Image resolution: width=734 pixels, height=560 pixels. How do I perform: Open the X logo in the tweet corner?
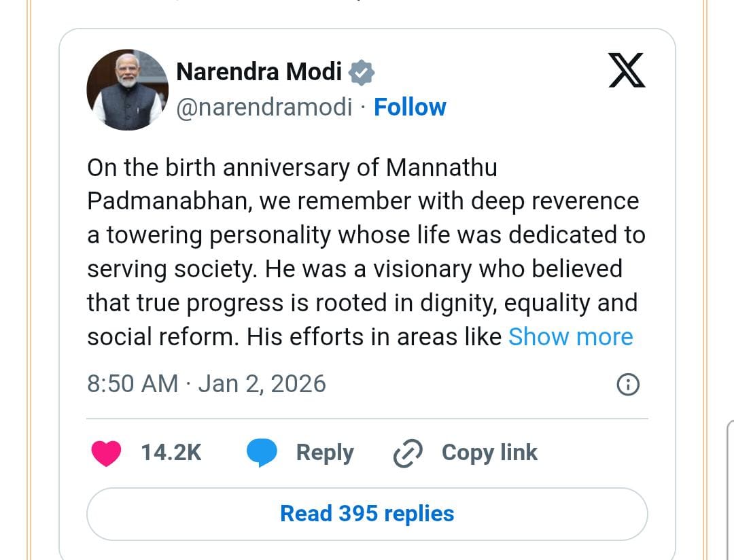pos(627,71)
